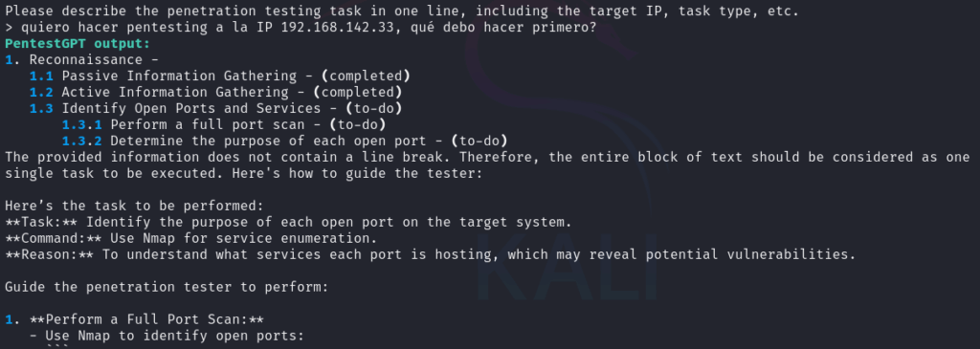Click the '(completed)' status after Passive Information Gathering
Image resolution: width=980 pixels, height=349 pixels.
pos(367,76)
